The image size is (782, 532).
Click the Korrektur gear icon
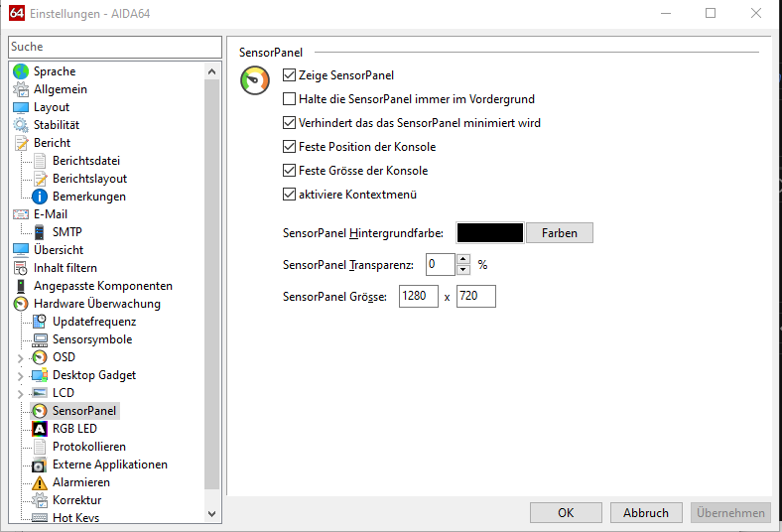40,500
